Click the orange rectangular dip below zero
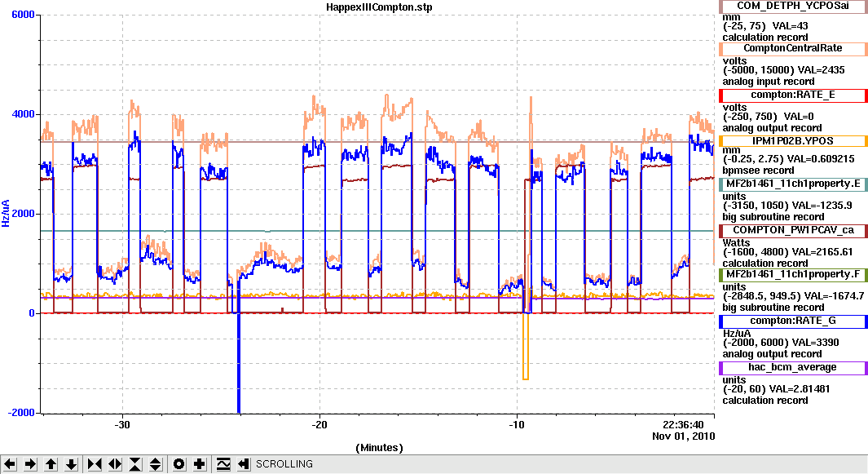868x474 pixels. click(526, 347)
